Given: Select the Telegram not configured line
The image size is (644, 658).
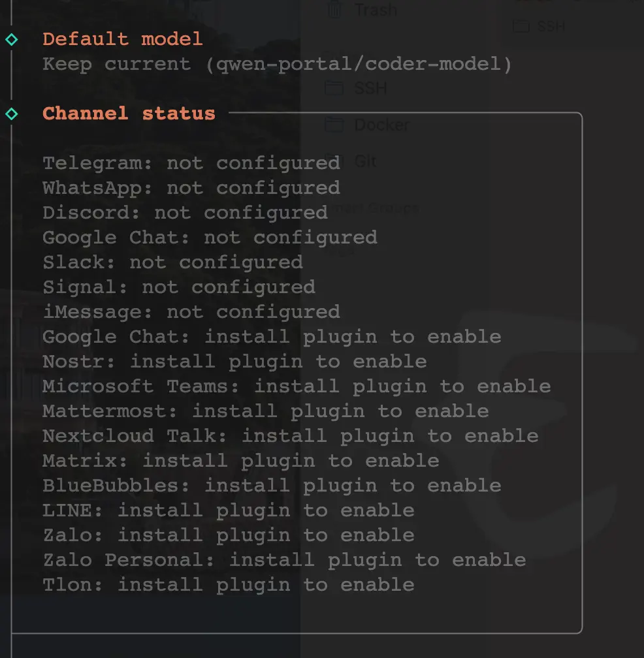Looking at the screenshot, I should click(191, 163).
